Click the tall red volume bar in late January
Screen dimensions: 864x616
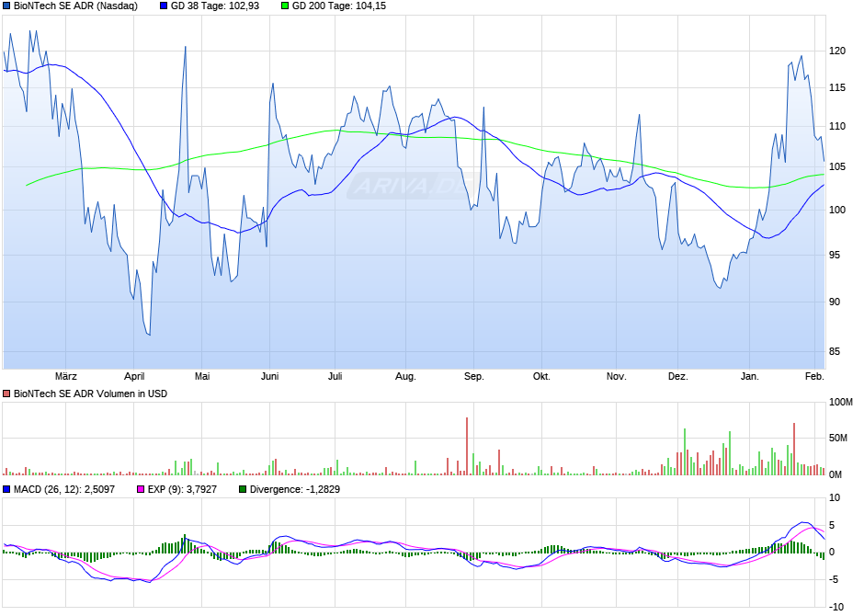(x=794, y=449)
